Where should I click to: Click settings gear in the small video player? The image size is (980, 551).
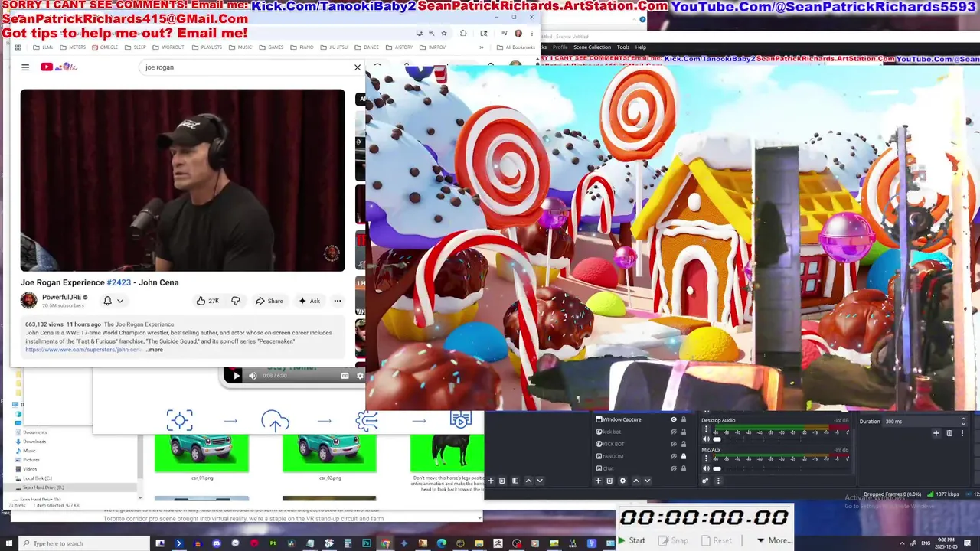click(360, 376)
